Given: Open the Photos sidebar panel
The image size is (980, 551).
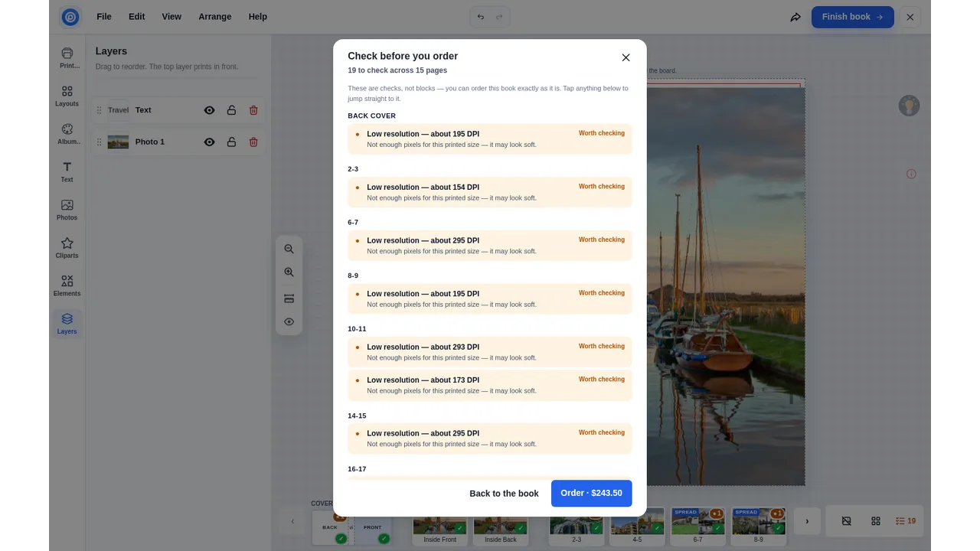Looking at the screenshot, I should click(67, 210).
